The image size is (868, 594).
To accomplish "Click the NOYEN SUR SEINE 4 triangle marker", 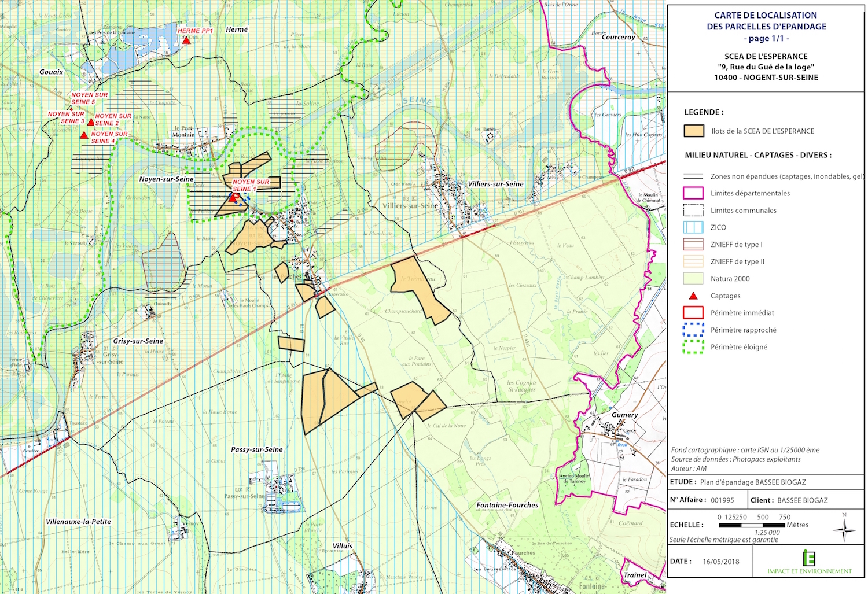I will coord(84,135).
